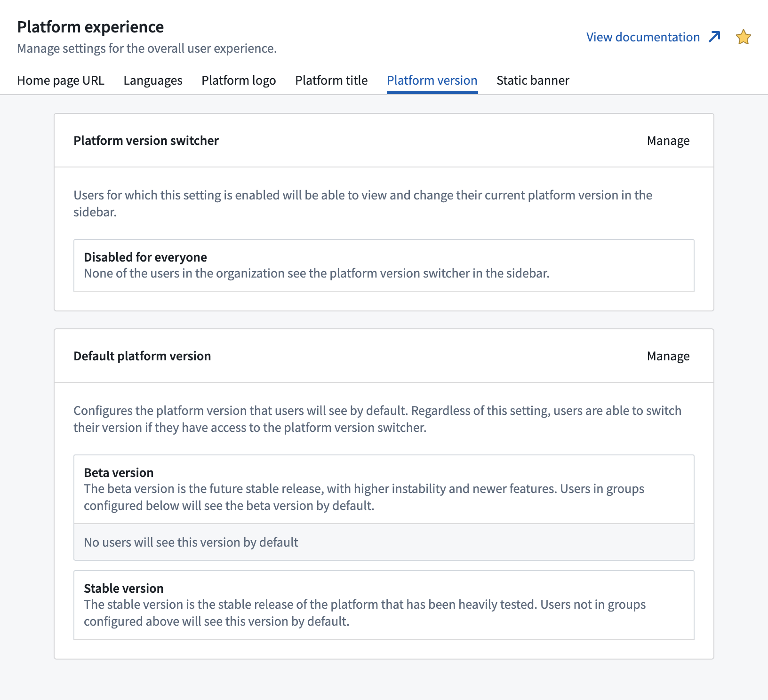Manage the Platform version switcher setting
Image resolution: width=768 pixels, height=700 pixels.
[x=668, y=140]
